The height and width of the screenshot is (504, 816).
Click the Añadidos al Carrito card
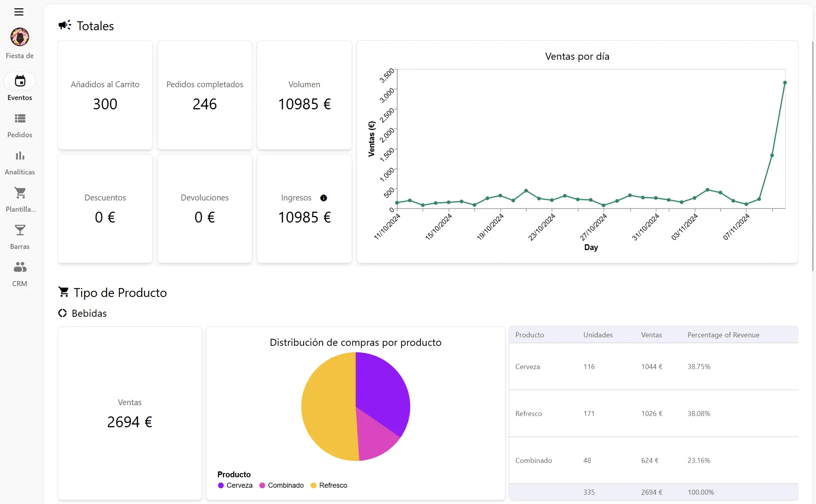coord(105,95)
